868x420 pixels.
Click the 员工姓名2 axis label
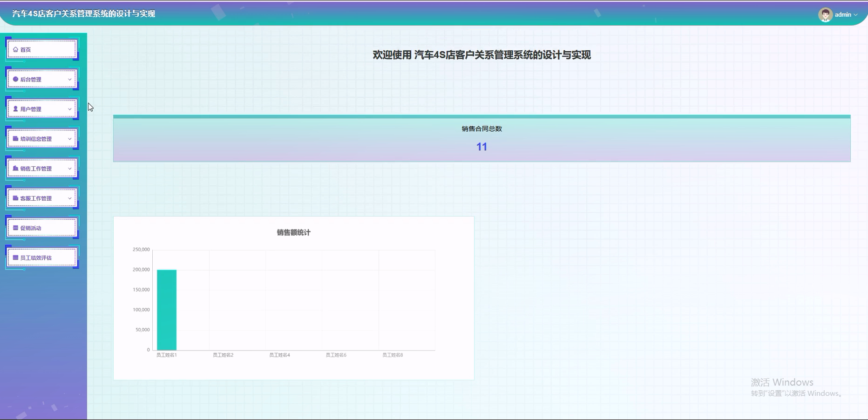[x=223, y=355]
